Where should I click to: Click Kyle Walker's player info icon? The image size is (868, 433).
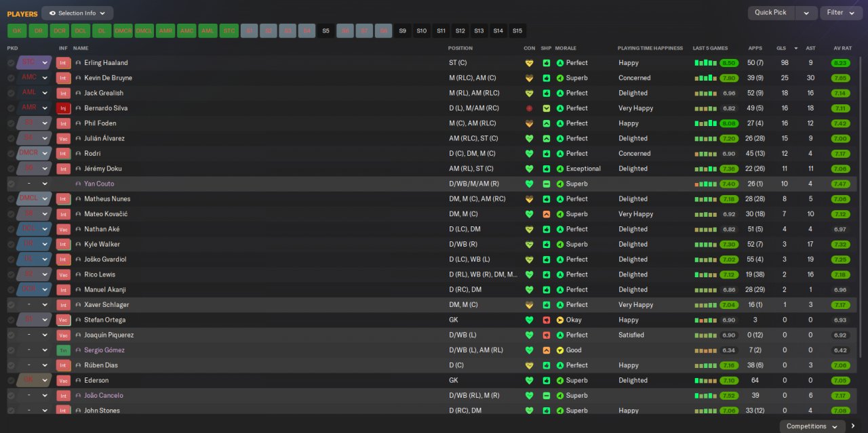pyautogui.click(x=78, y=245)
